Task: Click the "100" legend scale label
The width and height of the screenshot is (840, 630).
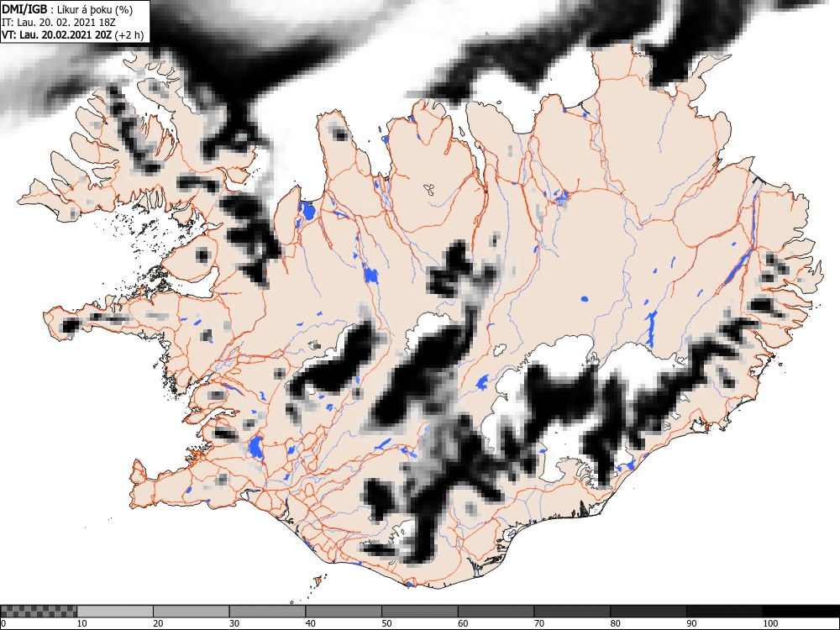Action: point(769,623)
